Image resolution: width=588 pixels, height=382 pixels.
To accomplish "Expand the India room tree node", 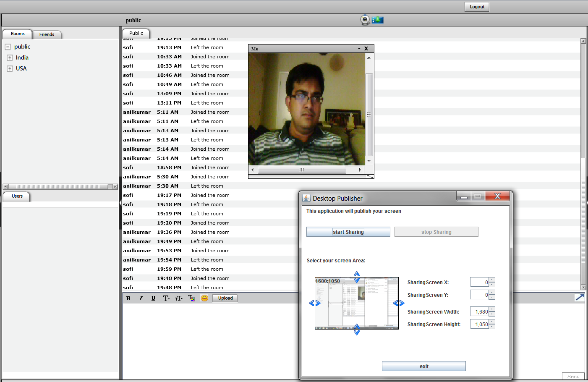I will click(x=10, y=58).
